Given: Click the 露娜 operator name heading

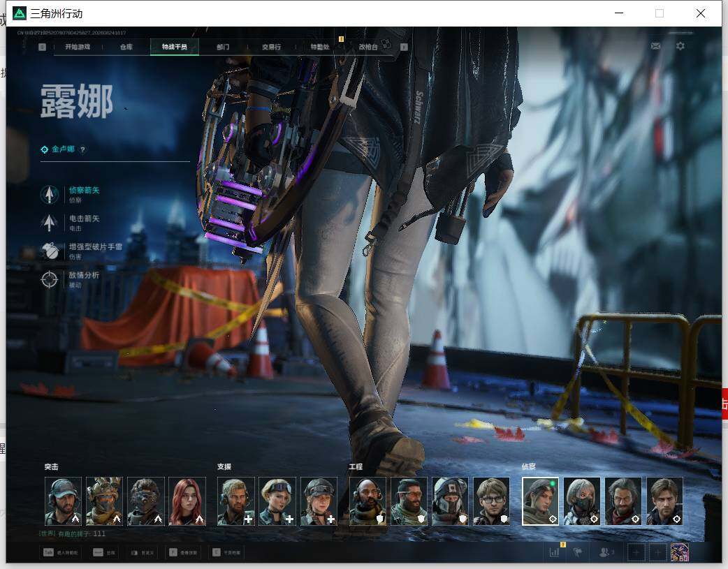Looking at the screenshot, I should [x=77, y=101].
